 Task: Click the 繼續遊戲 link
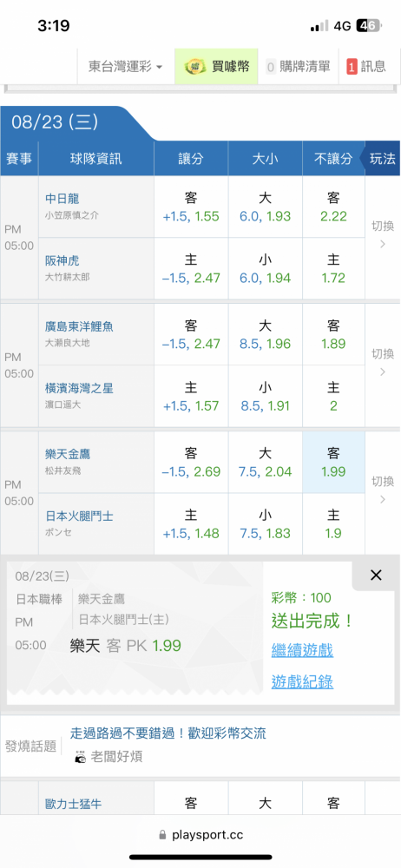[302, 650]
